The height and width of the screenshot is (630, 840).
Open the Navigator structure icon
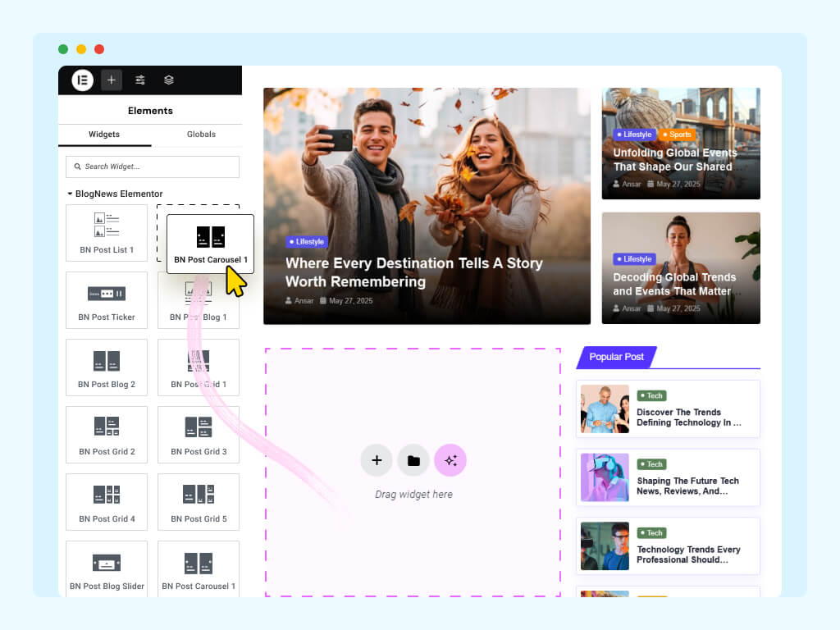click(x=168, y=80)
